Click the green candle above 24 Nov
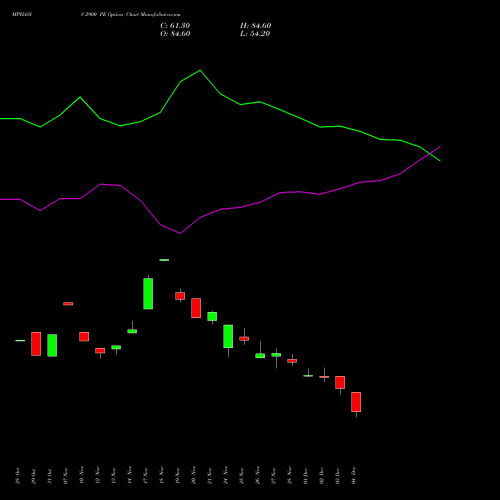Viewport: 500px width, 500px height. (x=228, y=336)
